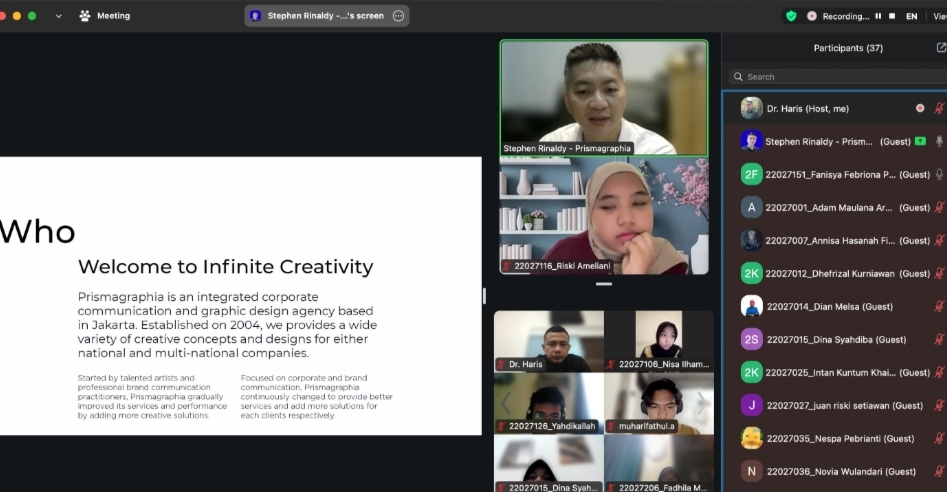Toggle Dr. Haris's muted microphone in participants list
This screenshot has height=492, width=947.
(939, 108)
